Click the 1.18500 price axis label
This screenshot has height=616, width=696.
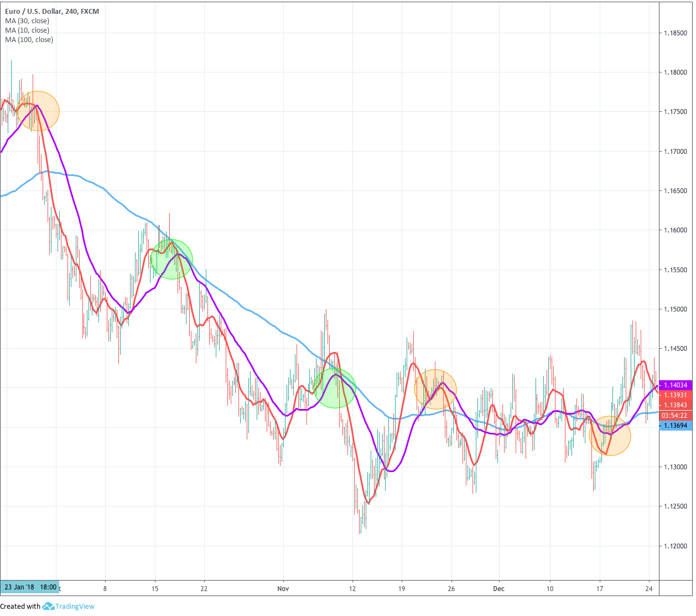675,33
